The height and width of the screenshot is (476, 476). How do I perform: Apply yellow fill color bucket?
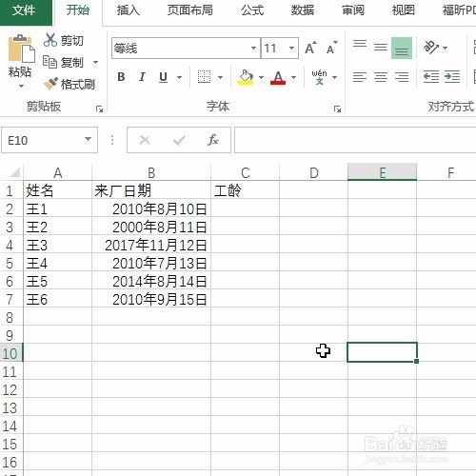point(246,77)
